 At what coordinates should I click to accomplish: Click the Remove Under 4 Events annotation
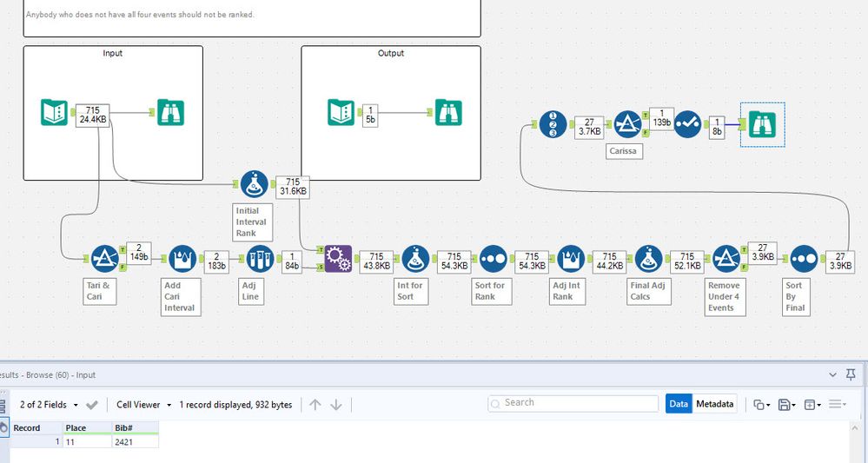(725, 296)
